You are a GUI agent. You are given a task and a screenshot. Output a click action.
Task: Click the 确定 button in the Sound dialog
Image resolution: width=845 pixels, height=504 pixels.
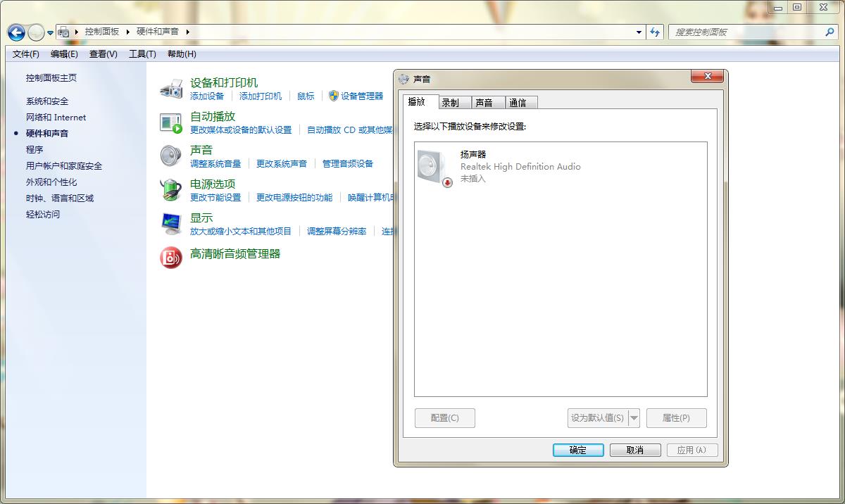578,450
